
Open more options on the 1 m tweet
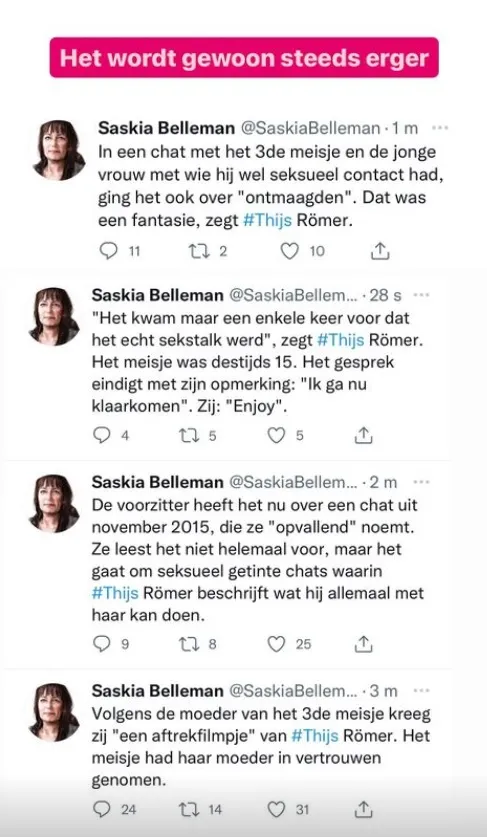[440, 128]
